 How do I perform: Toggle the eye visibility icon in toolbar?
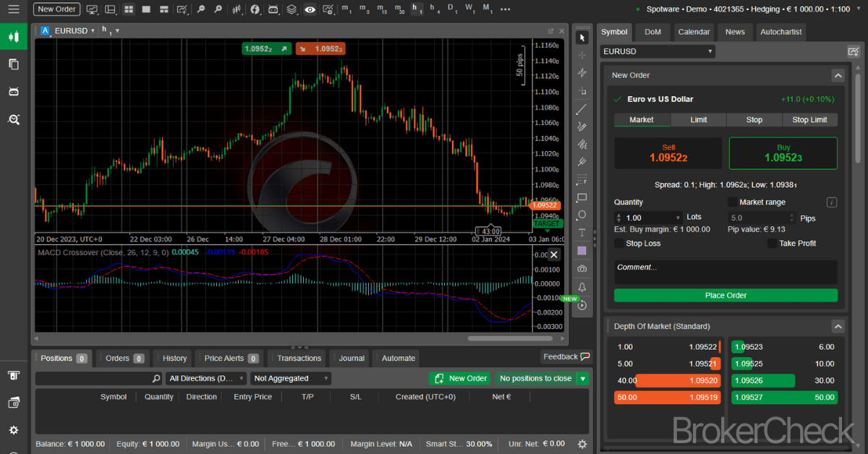(310, 9)
